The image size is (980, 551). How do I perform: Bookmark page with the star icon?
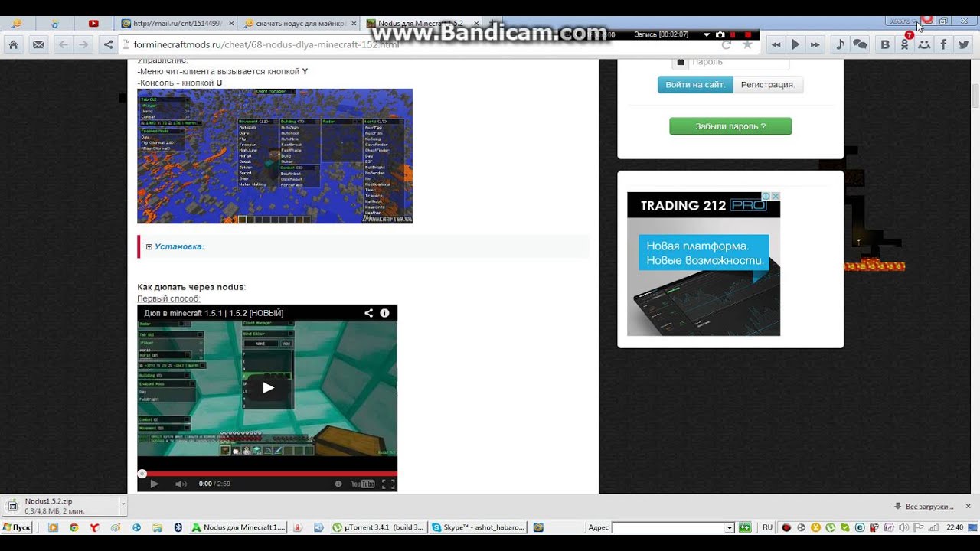(x=747, y=44)
